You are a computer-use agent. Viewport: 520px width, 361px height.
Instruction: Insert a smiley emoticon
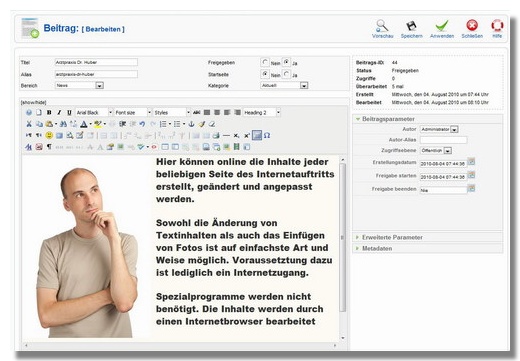49,135
